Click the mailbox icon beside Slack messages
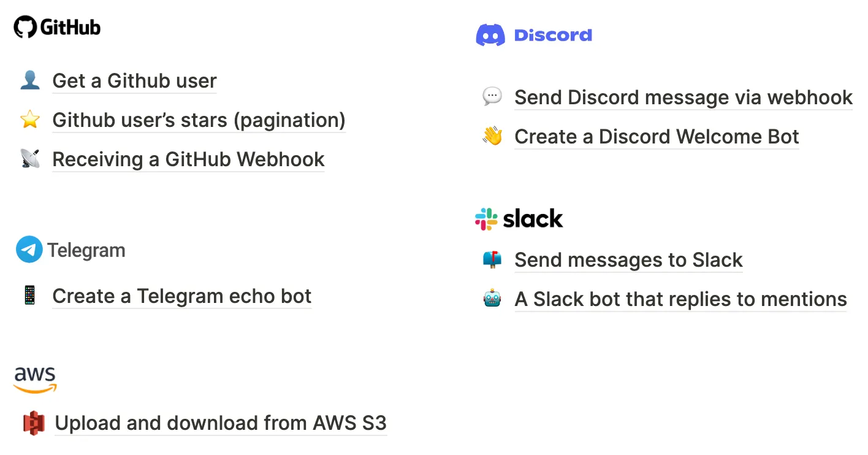Viewport: 868px width, 455px height. tap(492, 259)
